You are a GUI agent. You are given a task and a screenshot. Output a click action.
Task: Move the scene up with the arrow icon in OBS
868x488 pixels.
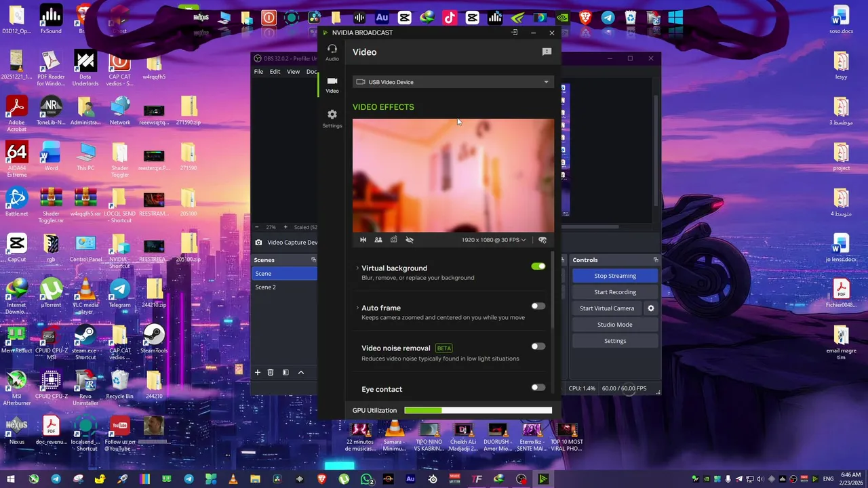click(301, 372)
